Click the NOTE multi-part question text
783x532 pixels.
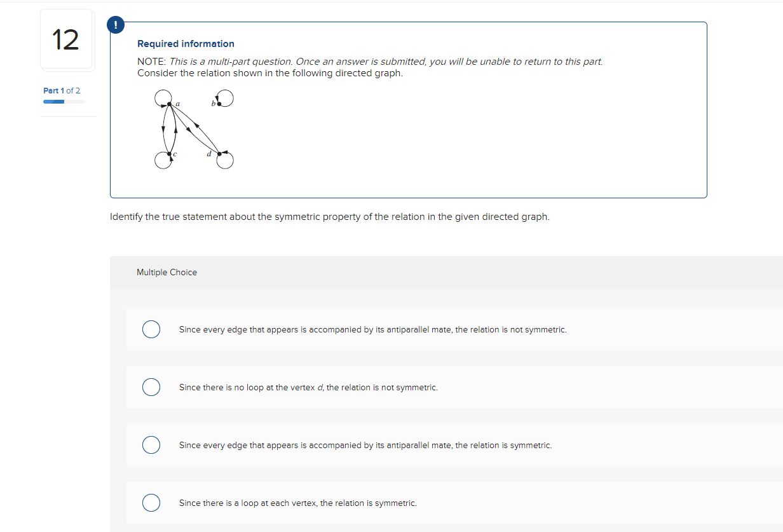(370, 61)
